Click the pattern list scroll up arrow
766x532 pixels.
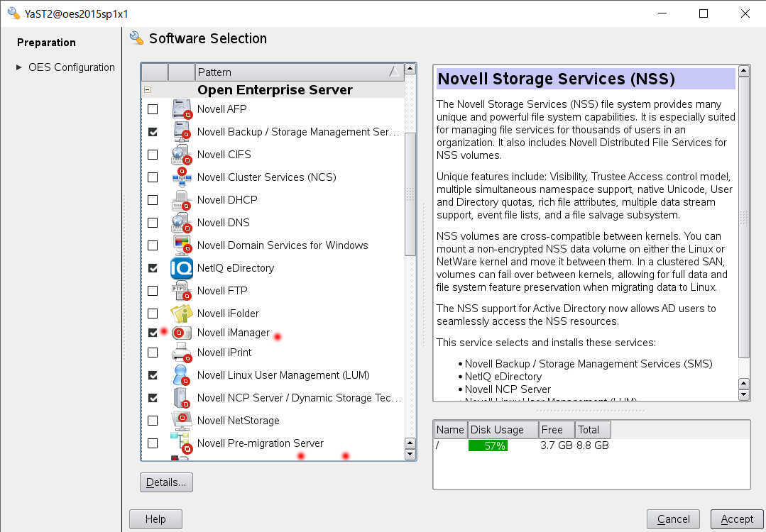(x=410, y=69)
